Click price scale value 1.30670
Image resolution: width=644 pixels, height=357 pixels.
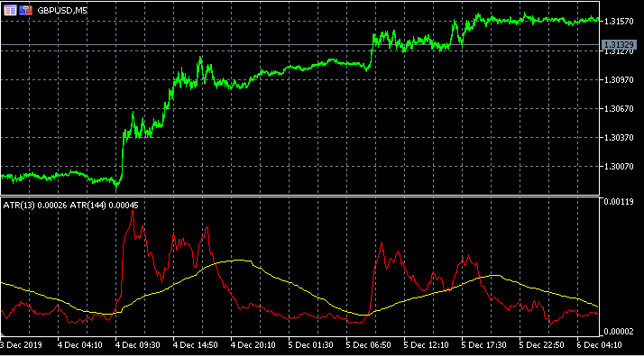click(x=619, y=109)
